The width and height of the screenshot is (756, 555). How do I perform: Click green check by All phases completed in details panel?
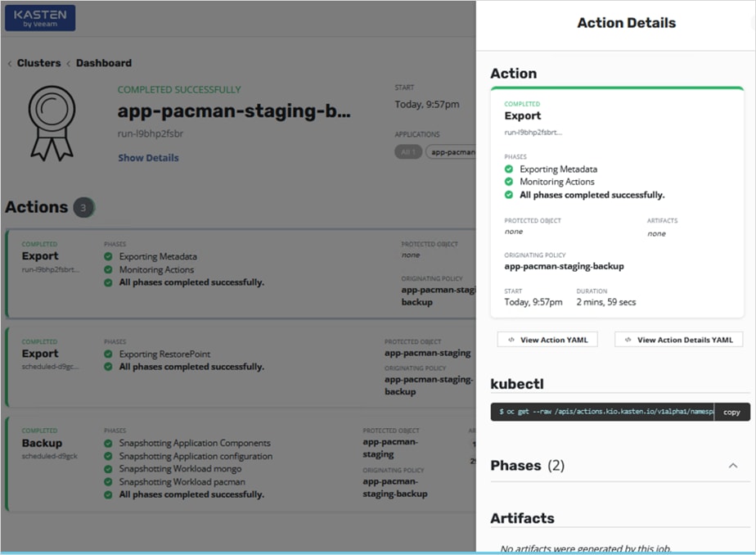tap(509, 195)
